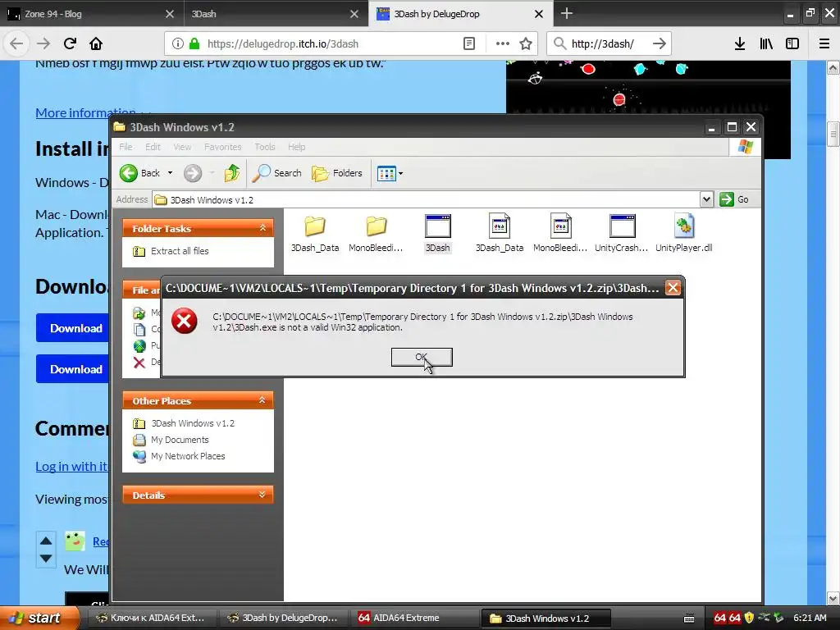Open the Edit menu in explorer

(x=153, y=147)
